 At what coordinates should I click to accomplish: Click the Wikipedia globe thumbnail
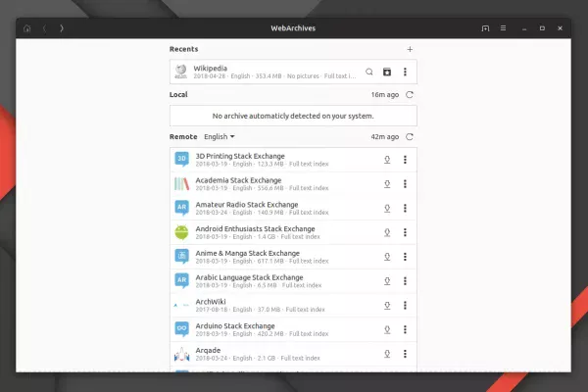tap(181, 72)
